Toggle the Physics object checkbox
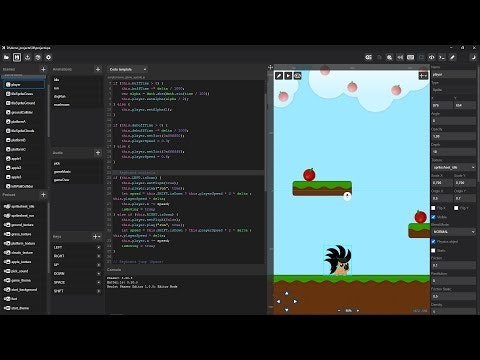The width and height of the screenshot is (480, 360). (433, 241)
